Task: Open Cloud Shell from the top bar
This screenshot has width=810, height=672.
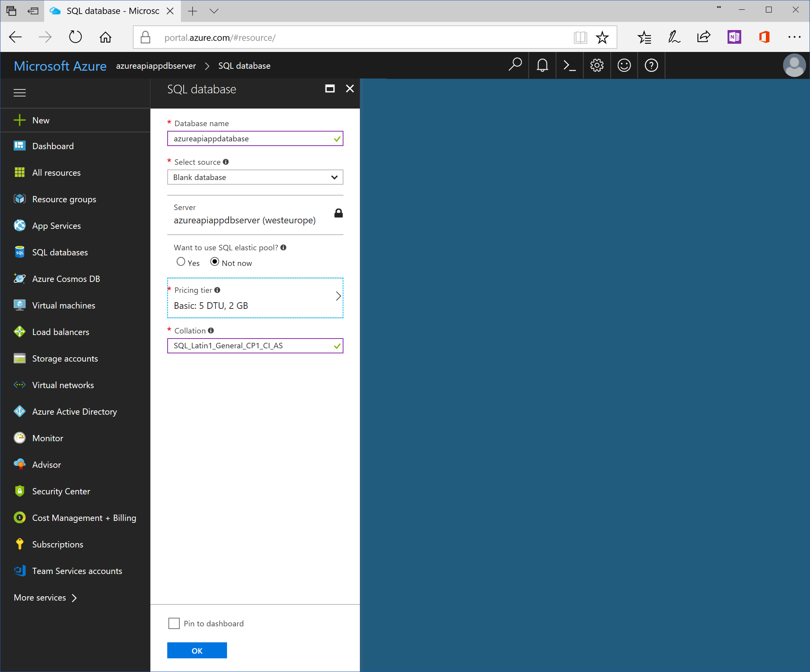Action: [x=569, y=66]
